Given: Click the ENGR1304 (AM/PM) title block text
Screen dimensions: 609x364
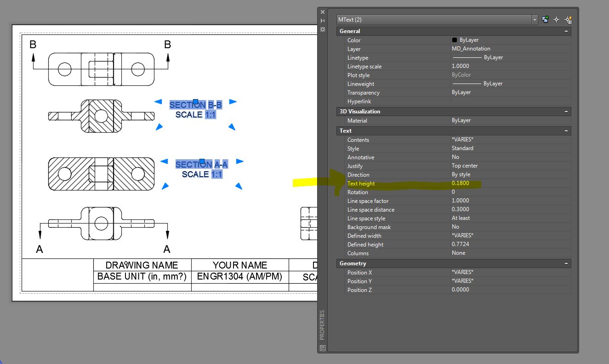Looking at the screenshot, I should click(239, 276).
